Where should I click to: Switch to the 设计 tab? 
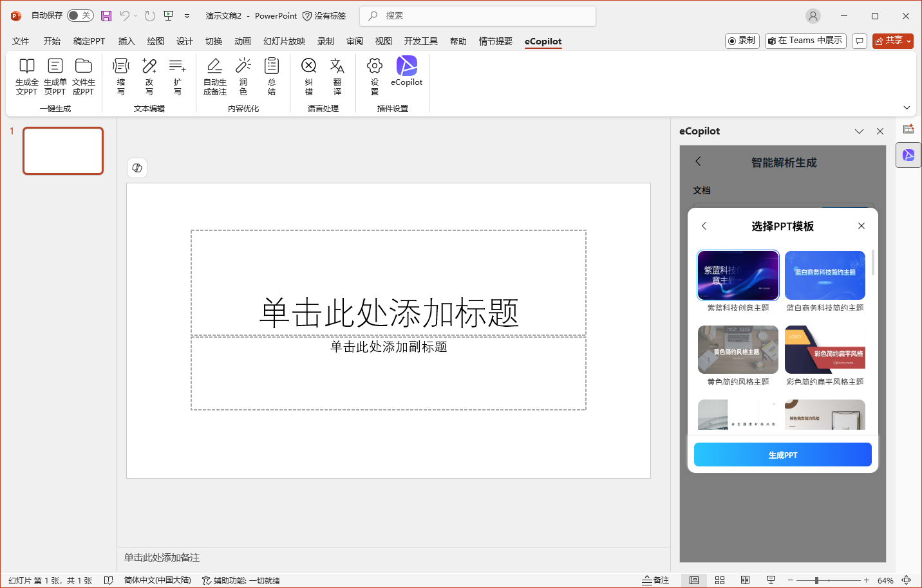185,41
